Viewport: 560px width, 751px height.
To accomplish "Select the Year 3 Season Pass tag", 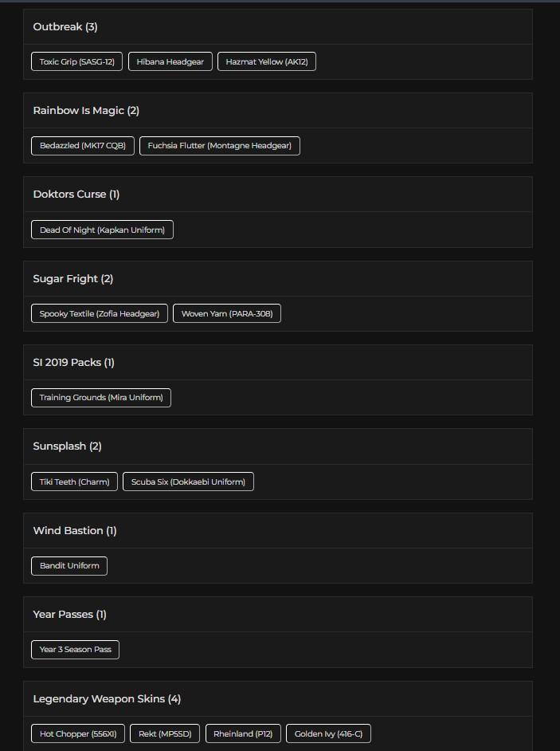I will point(75,650).
